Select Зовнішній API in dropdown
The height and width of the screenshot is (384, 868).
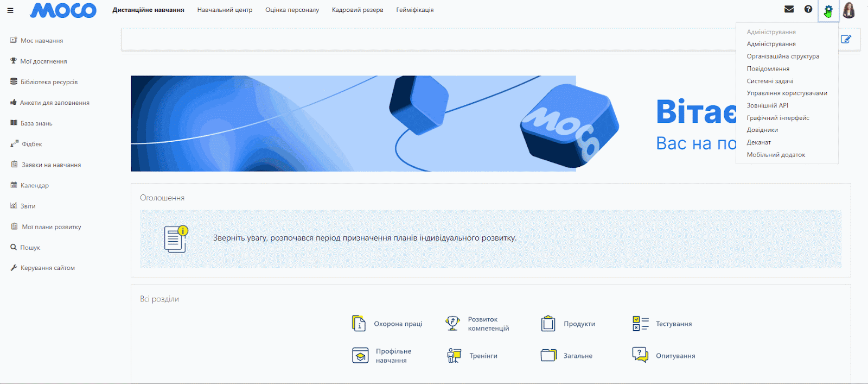tap(767, 105)
